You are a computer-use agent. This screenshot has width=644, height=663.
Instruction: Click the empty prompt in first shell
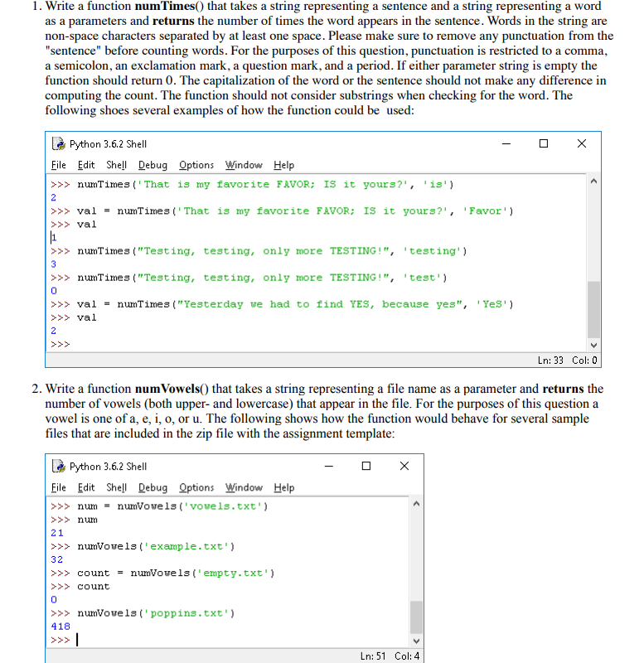60,344
